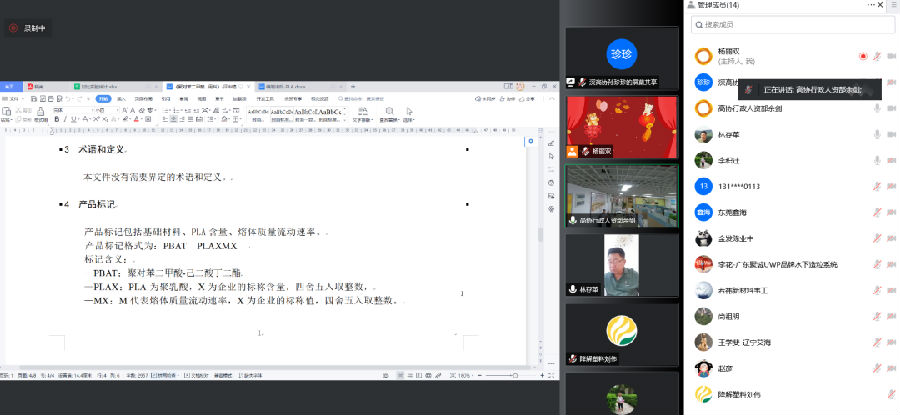The image size is (900, 415).
Task: Select the page view mode icon in status bar
Action: pyautogui.click(x=400, y=375)
